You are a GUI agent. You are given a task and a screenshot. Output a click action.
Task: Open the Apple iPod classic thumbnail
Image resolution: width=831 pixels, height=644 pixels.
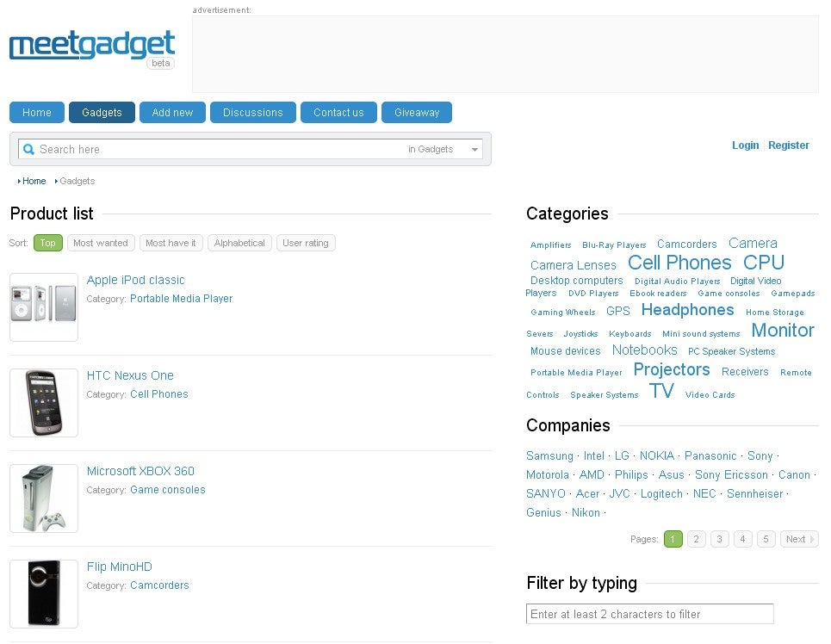point(44,307)
